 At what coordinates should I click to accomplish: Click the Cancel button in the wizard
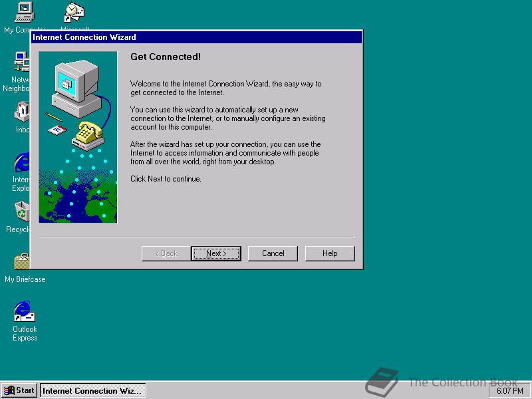pyautogui.click(x=273, y=253)
